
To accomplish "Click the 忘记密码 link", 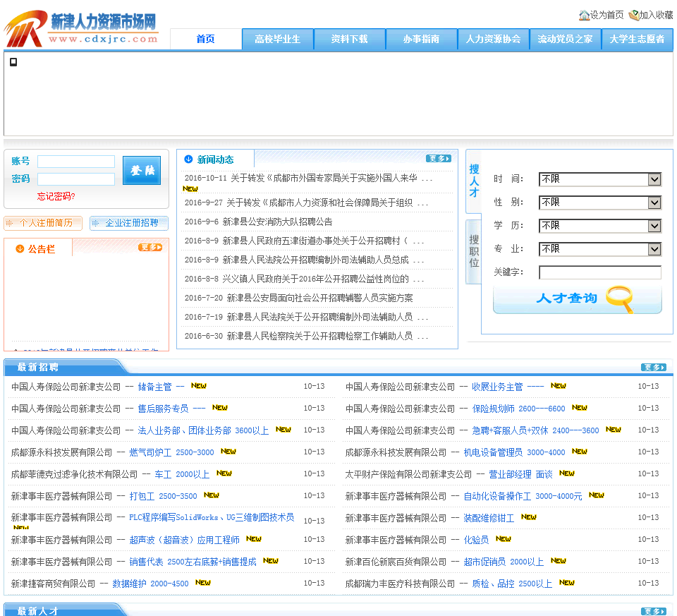I will (x=56, y=196).
